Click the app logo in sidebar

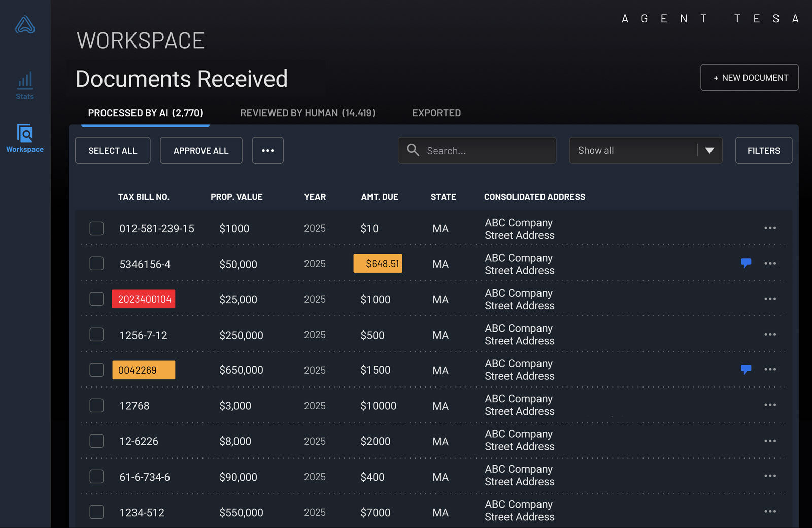25,25
